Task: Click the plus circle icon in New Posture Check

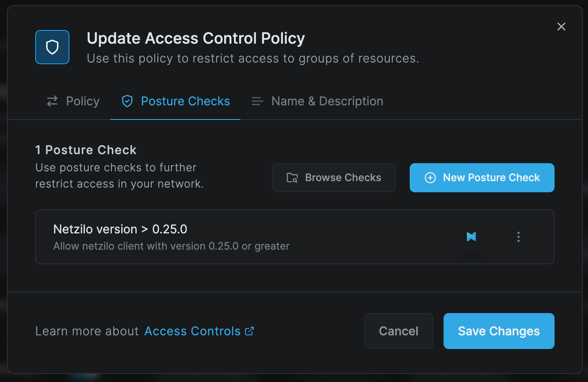Action: click(x=430, y=178)
